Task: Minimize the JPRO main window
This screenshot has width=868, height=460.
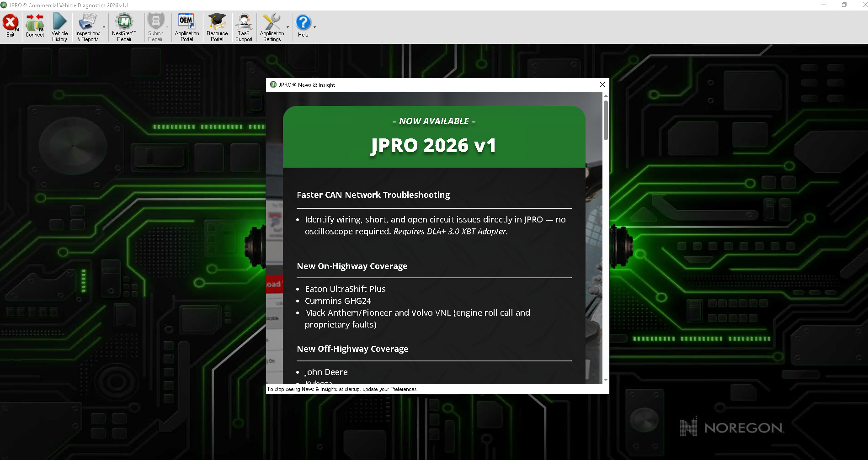Action: (824, 5)
